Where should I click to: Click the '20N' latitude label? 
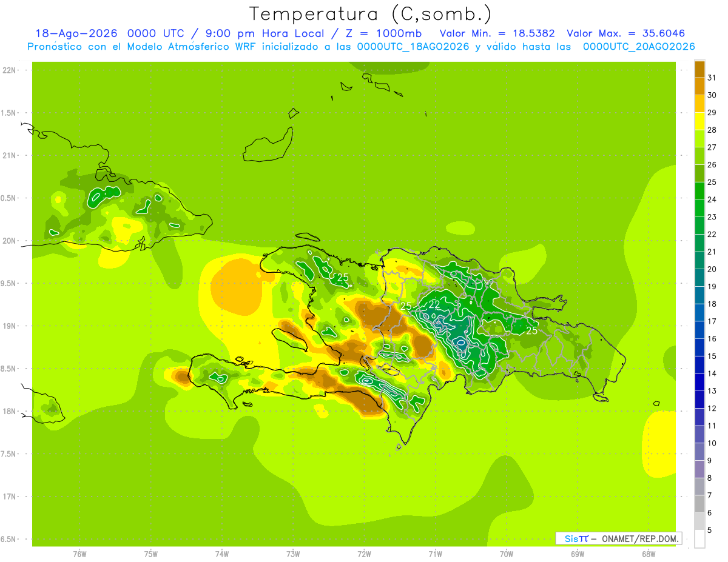[x=9, y=241]
